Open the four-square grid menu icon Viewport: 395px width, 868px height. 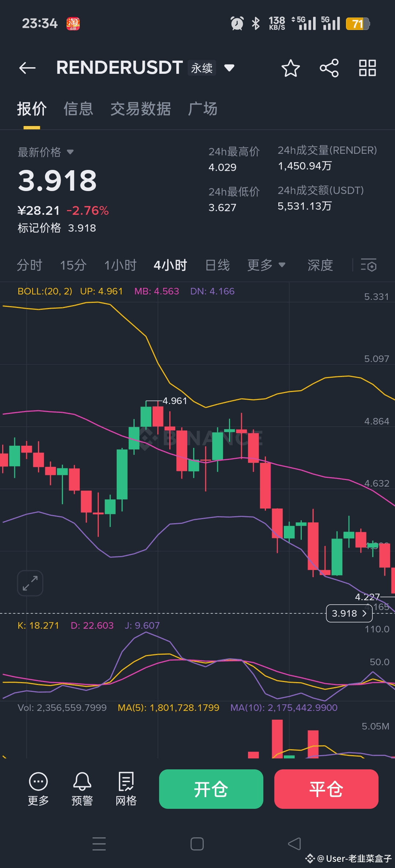[368, 68]
